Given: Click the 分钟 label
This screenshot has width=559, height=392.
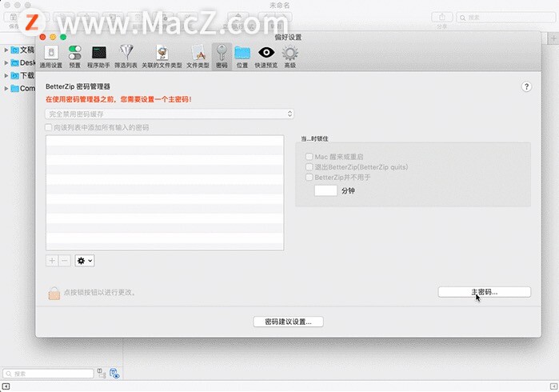Looking at the screenshot, I should click(x=348, y=191).
